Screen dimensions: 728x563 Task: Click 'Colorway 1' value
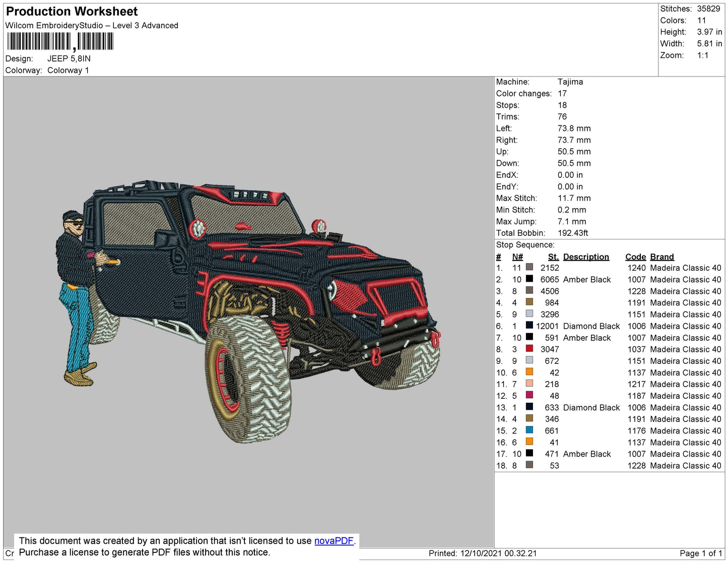(68, 71)
